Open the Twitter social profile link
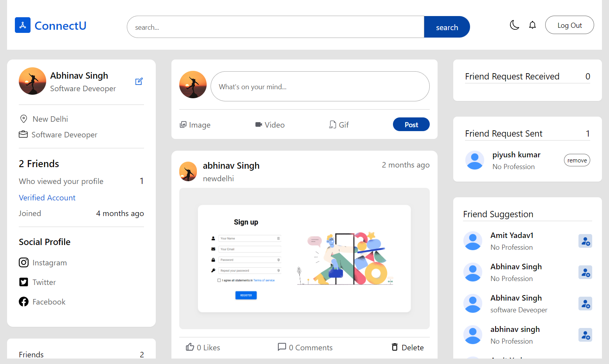 [x=37, y=282]
